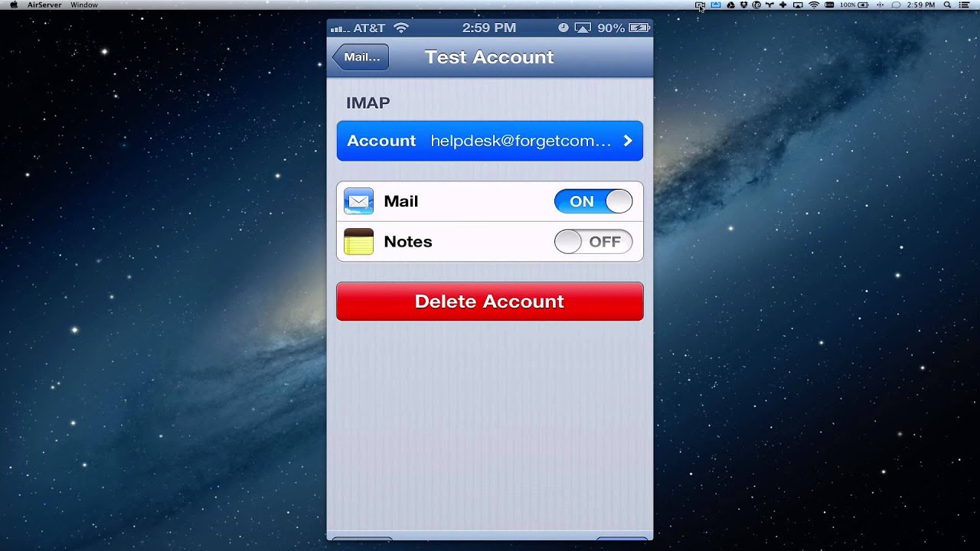This screenshot has height=551, width=980.
Task: Open the Dropbox menu bar icon
Action: [743, 5]
